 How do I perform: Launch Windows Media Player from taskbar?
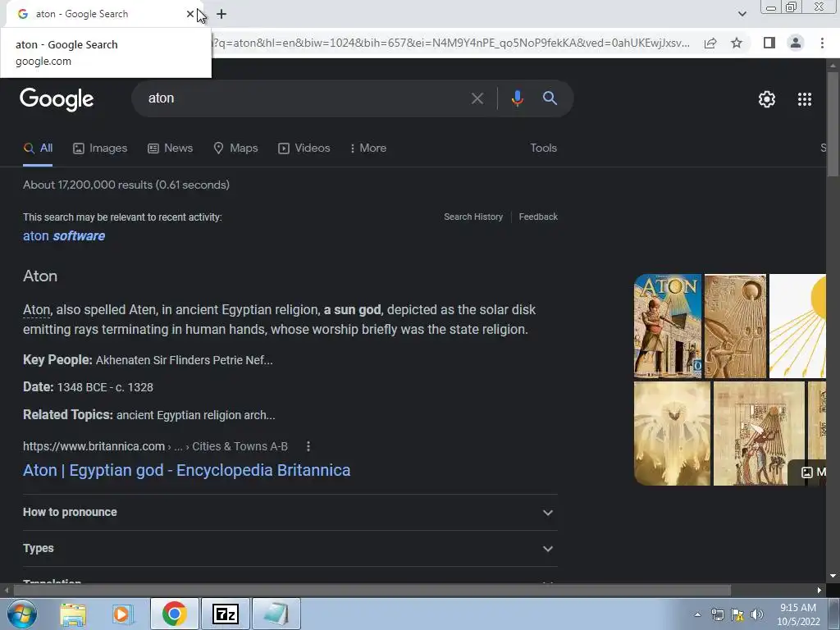point(123,614)
